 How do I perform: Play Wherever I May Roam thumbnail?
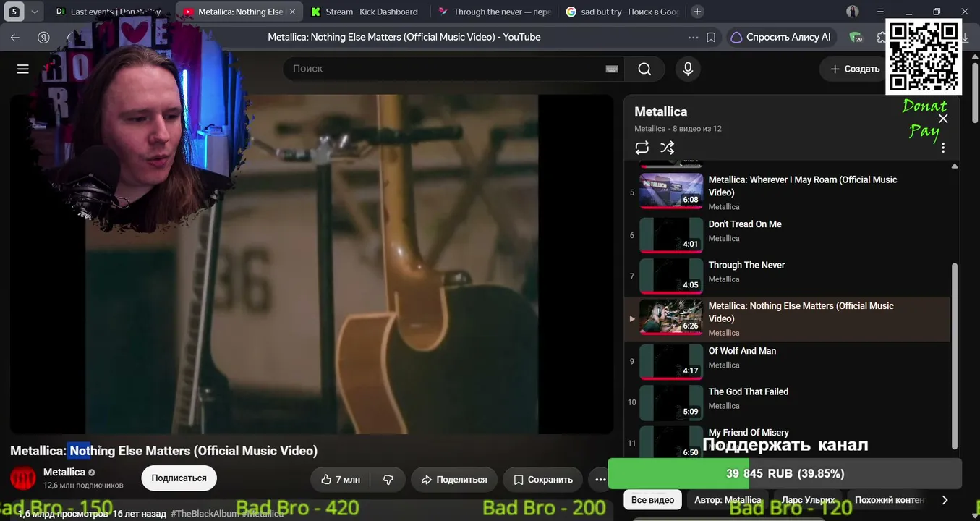[671, 191]
